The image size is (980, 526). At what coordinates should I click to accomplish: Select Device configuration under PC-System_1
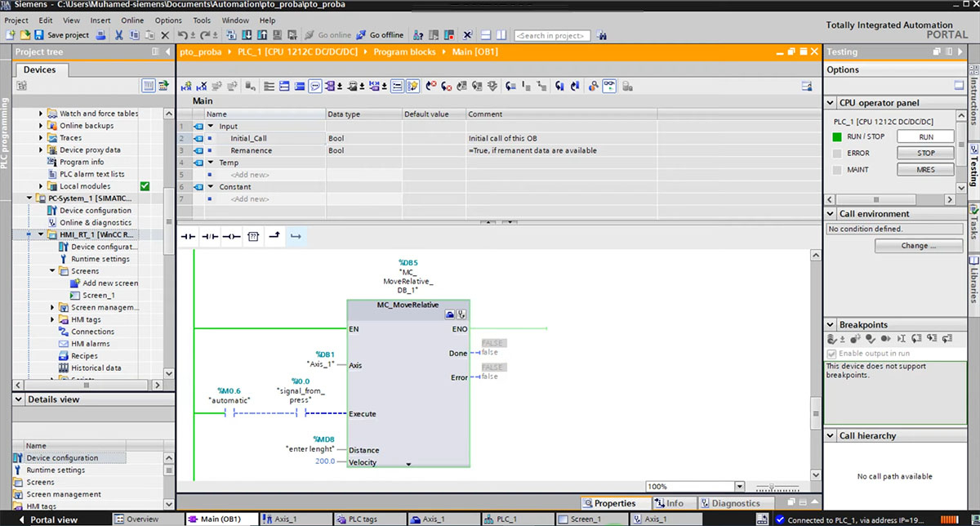click(95, 211)
